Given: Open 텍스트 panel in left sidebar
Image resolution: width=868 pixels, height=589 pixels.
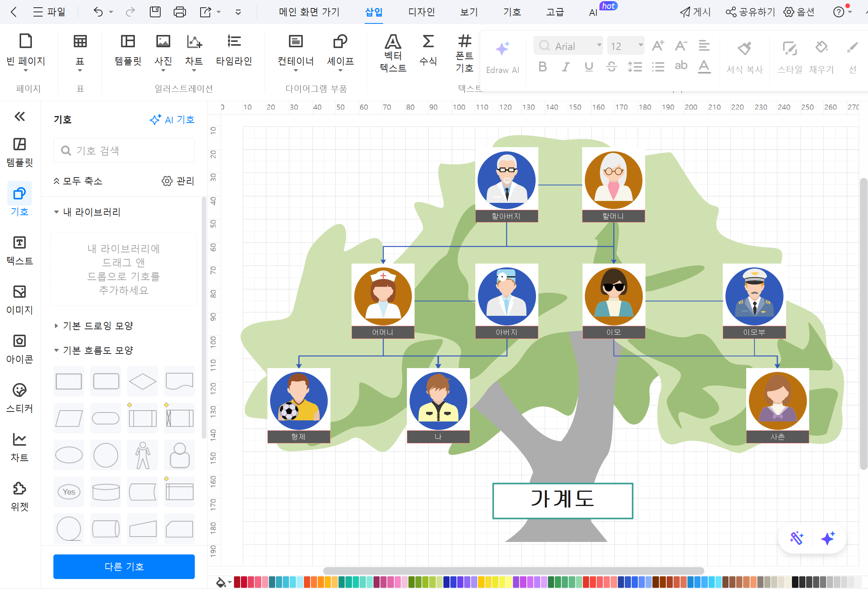Looking at the screenshot, I should [x=20, y=251].
